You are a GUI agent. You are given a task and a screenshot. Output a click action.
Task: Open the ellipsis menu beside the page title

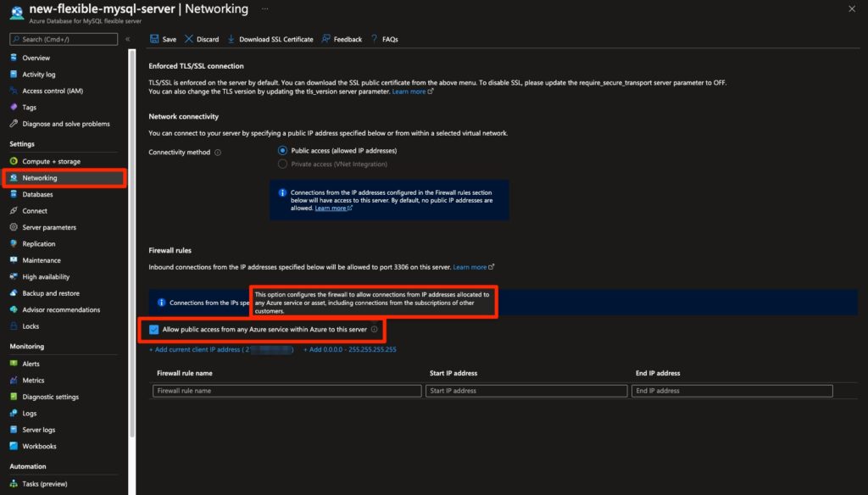pyautogui.click(x=265, y=8)
